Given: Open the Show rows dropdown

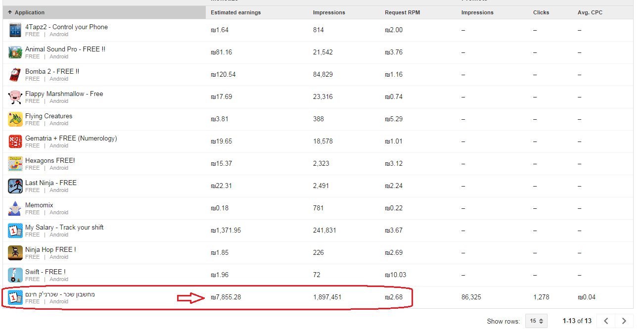Looking at the screenshot, I should [536, 321].
